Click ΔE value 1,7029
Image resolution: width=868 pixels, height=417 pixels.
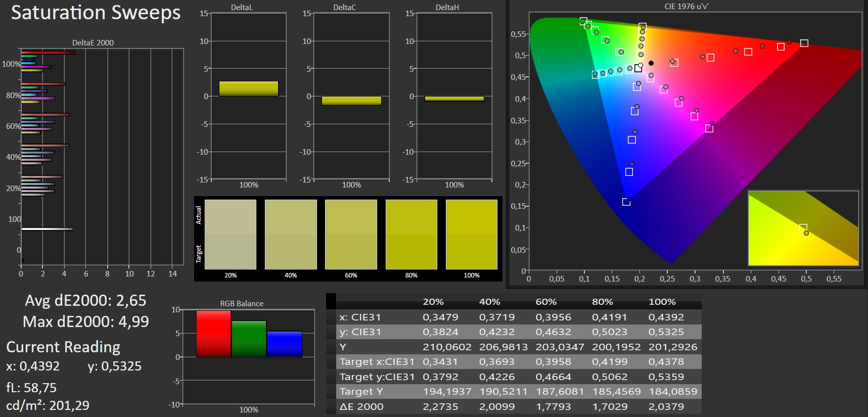coord(610,407)
